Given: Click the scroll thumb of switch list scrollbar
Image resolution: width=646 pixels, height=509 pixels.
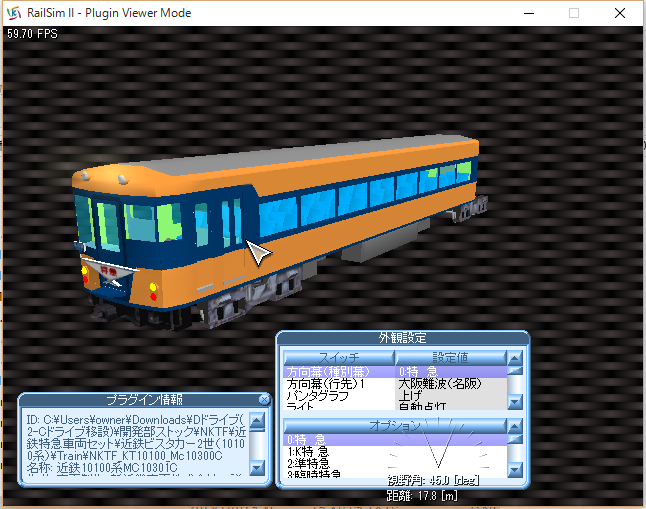Looking at the screenshot, I should point(515,371).
